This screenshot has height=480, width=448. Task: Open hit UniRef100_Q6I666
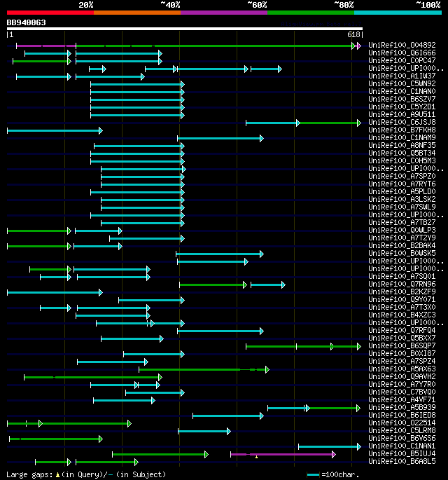[402, 53]
